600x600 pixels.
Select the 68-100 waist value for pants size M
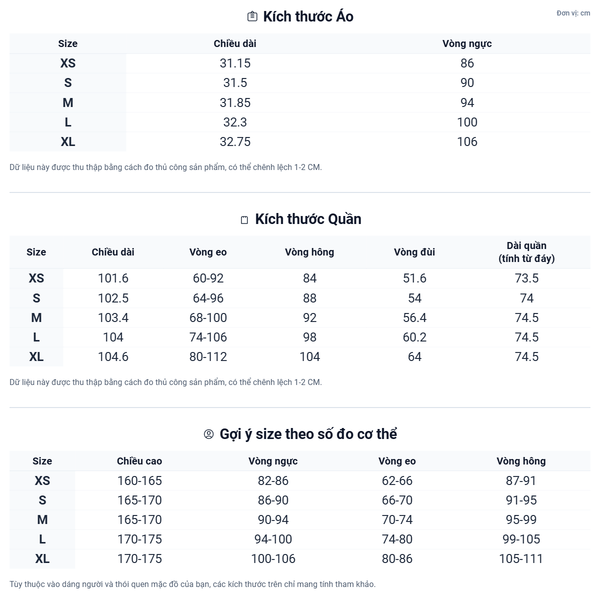207,318
